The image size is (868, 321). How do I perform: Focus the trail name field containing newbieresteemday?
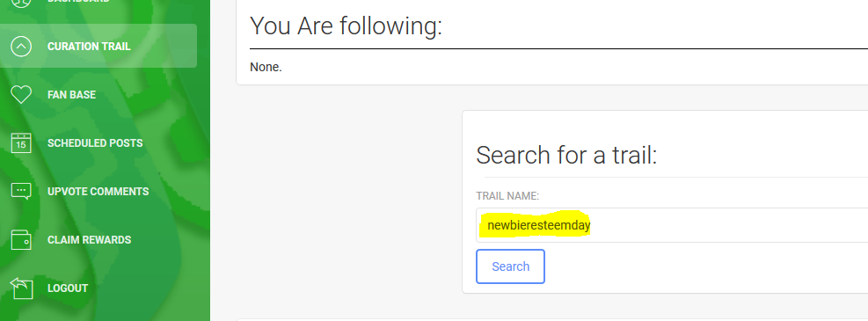(x=672, y=225)
